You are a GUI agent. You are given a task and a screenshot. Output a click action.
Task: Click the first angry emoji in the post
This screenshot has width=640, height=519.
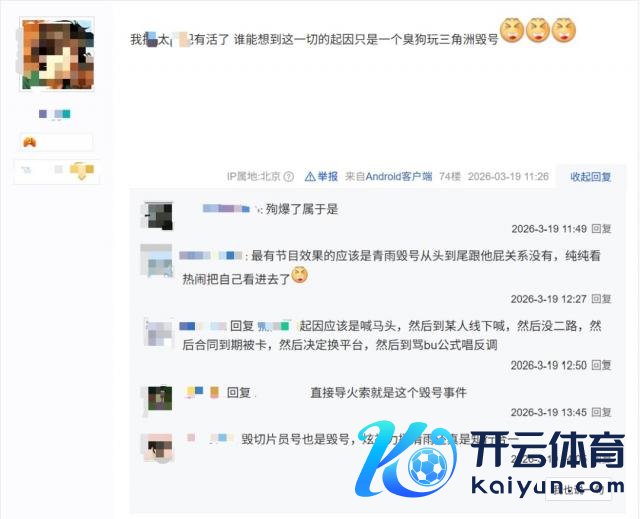coord(512,30)
